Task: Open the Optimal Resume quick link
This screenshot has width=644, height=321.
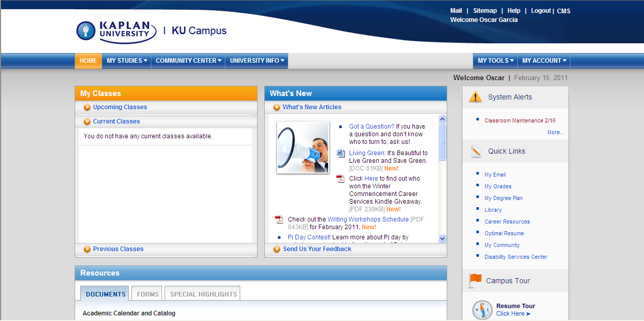Action: tap(504, 234)
